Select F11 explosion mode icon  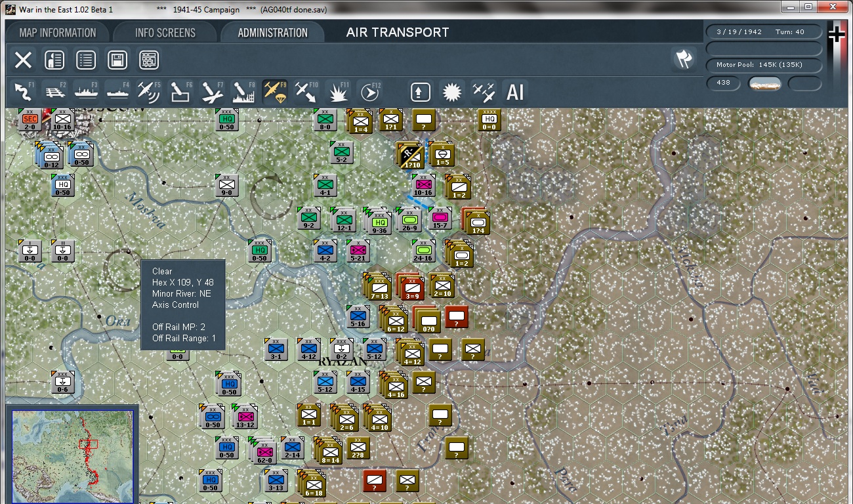click(338, 92)
